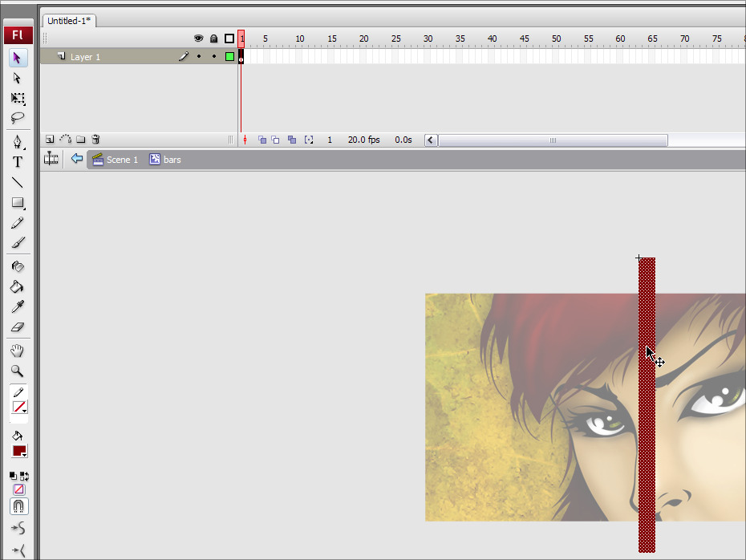The width and height of the screenshot is (746, 560).
Task: Open the Fill color dropdown swatch
Action: (x=19, y=451)
